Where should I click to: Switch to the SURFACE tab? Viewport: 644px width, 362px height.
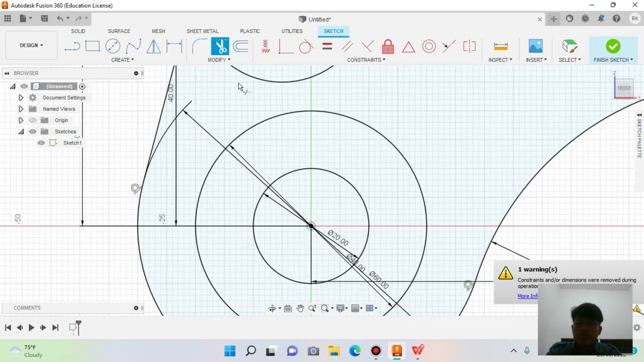[119, 31]
